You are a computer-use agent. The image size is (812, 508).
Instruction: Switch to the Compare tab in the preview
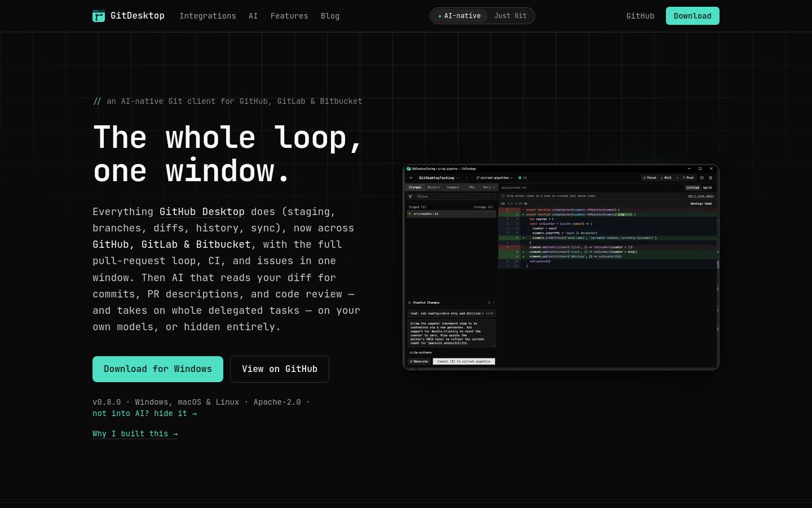tap(453, 187)
